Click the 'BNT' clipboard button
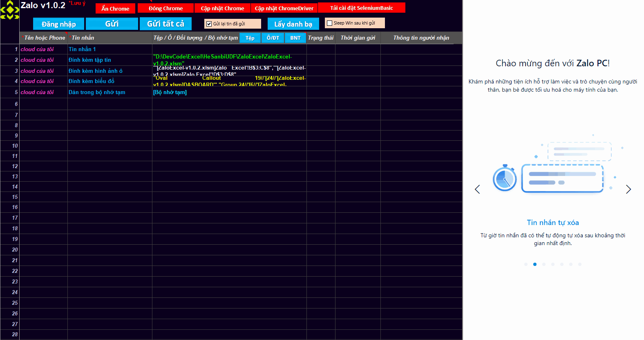The height and width of the screenshot is (340, 644). (x=295, y=38)
